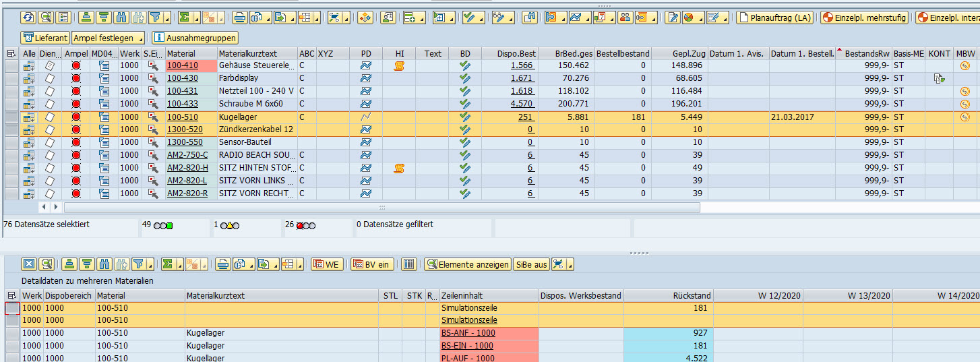This screenshot has width=980, height=362.
Task: Click the sum total icon in upper toolbar
Action: point(185,18)
